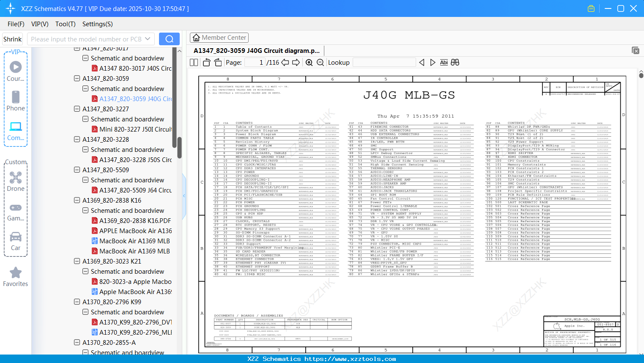The height and width of the screenshot is (363, 644).
Task: Click the XZZ Schematics app logo
Action: click(x=11, y=8)
